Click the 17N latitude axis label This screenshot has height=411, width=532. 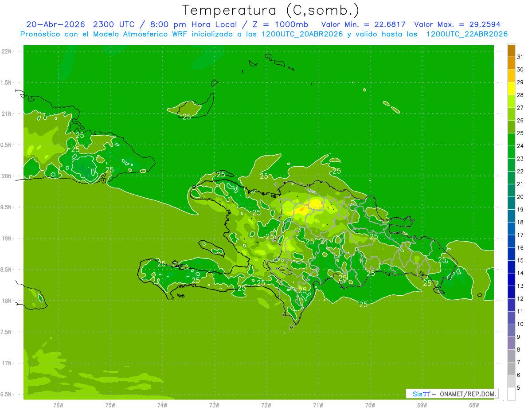7,363
